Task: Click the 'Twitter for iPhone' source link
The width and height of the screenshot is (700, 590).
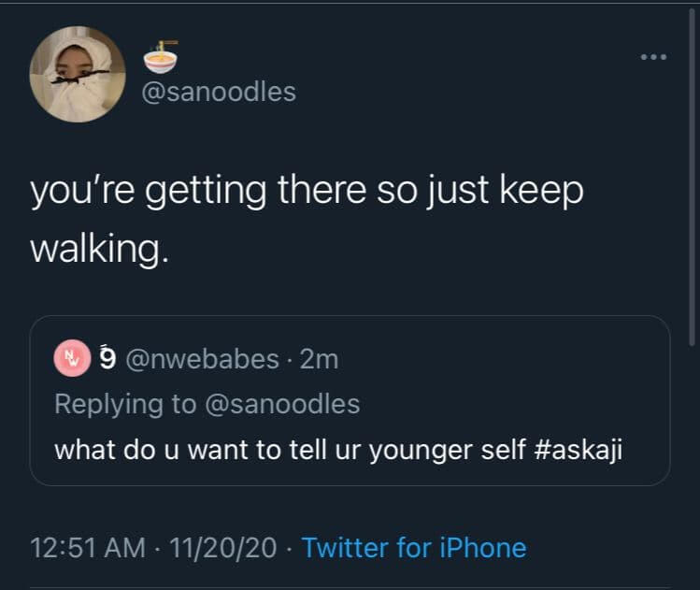Action: 414,548
